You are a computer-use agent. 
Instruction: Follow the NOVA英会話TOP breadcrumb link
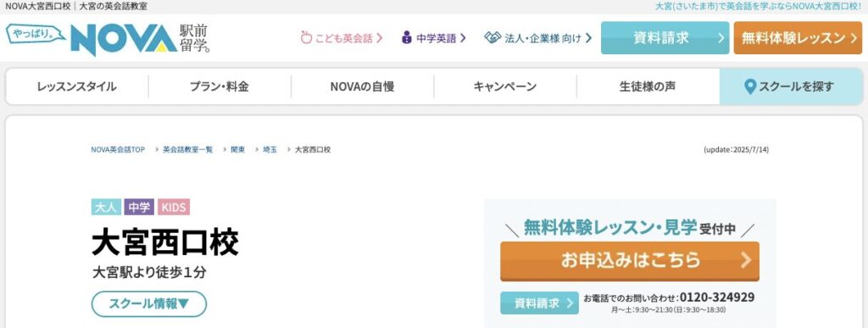click(x=118, y=150)
